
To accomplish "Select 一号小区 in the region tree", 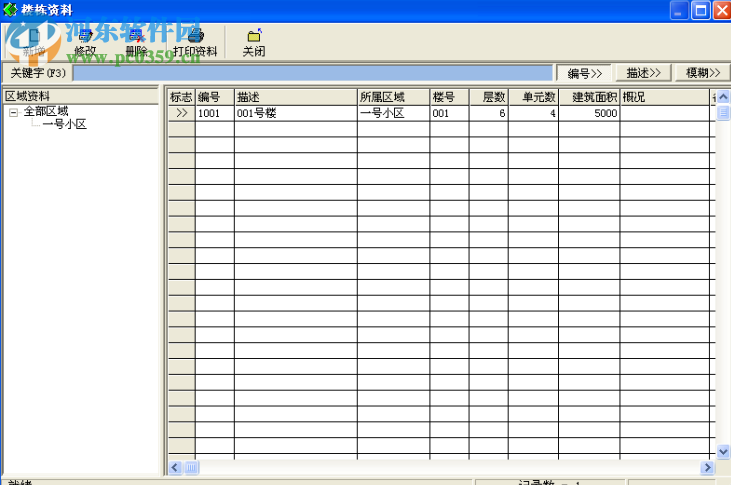I will [64, 124].
